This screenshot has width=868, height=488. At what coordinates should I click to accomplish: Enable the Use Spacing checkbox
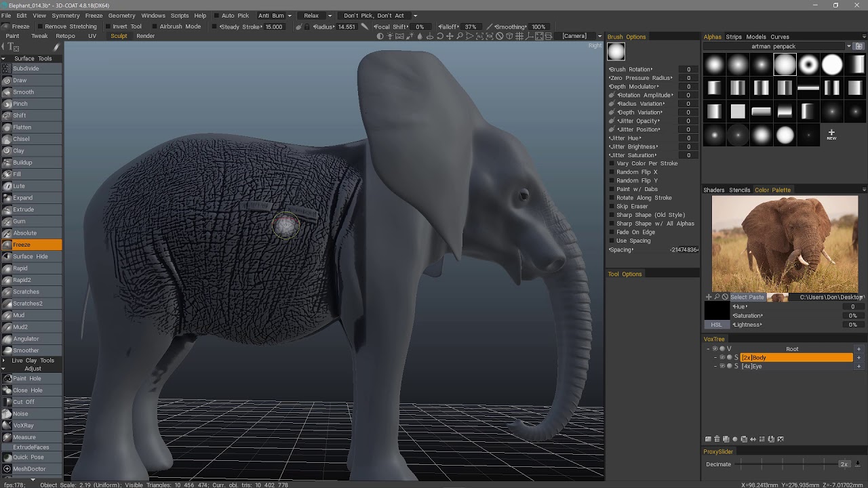[612, 241]
